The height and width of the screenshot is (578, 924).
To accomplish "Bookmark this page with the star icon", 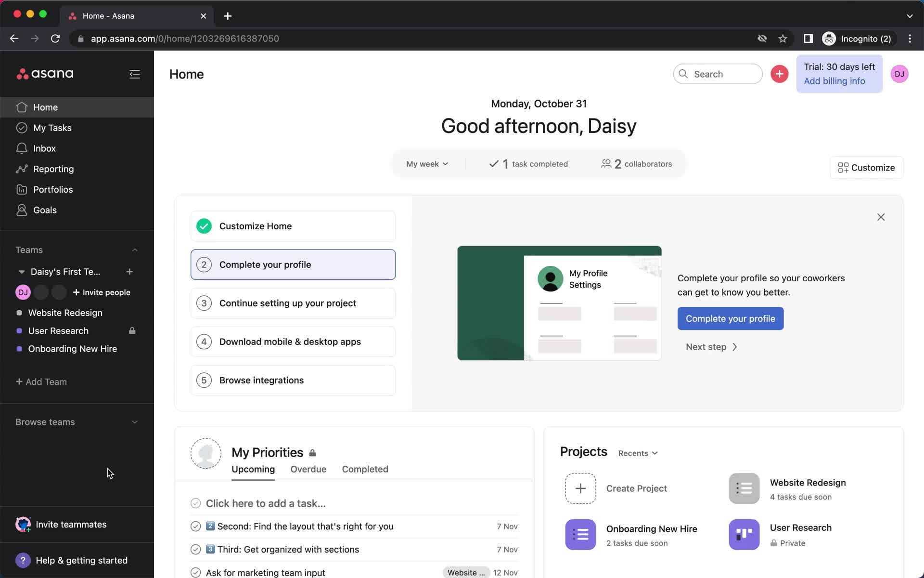I will click(x=783, y=39).
